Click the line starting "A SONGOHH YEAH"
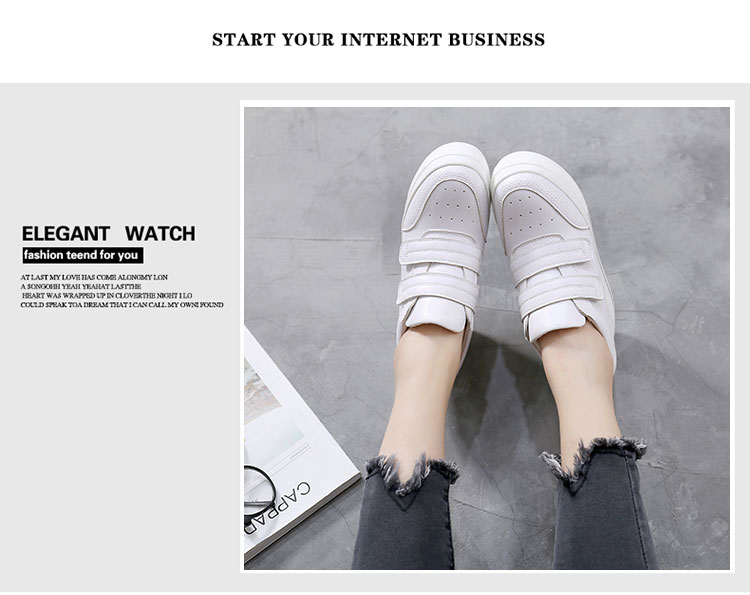The height and width of the screenshot is (595, 750). [81, 286]
